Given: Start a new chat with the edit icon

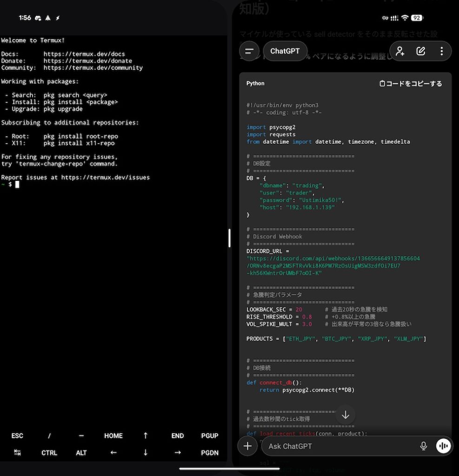Looking at the screenshot, I should pyautogui.click(x=421, y=51).
